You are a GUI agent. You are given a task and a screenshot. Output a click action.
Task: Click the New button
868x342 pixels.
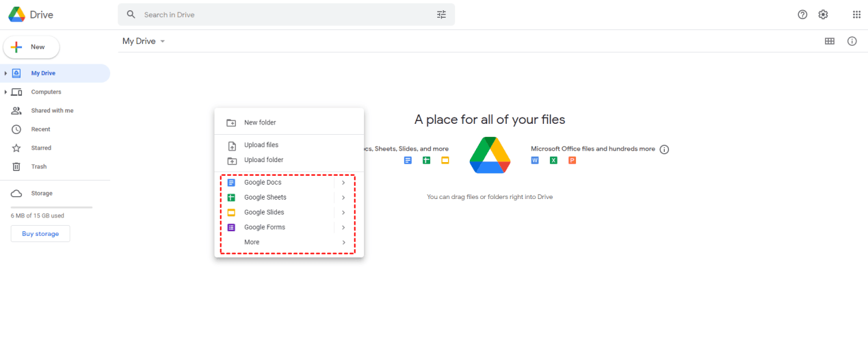(x=31, y=47)
